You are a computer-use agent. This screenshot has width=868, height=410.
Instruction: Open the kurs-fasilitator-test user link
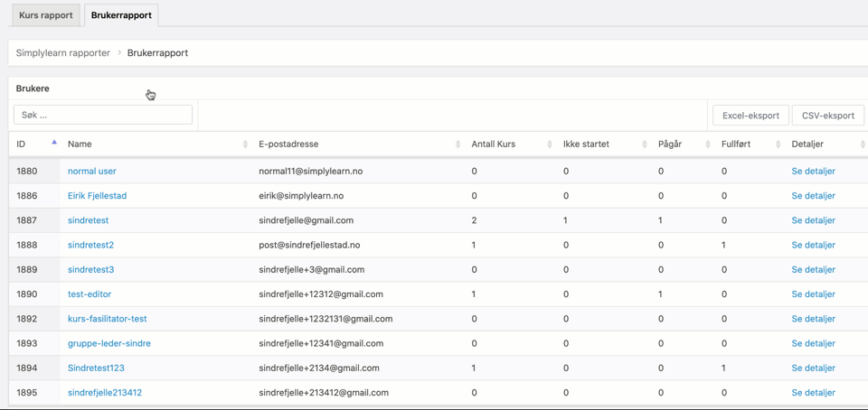[107, 319]
